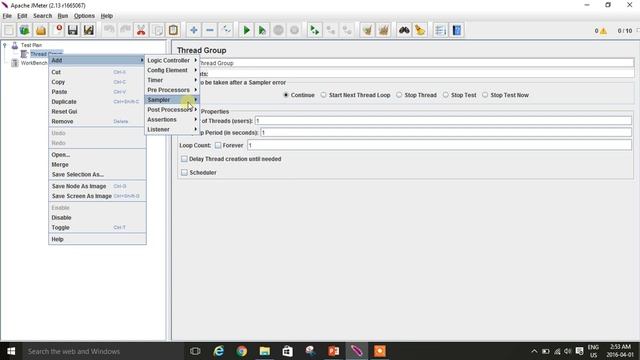The width and height of the screenshot is (640, 360).
Task: Choose Disable in the context menu
Action: [97, 218]
